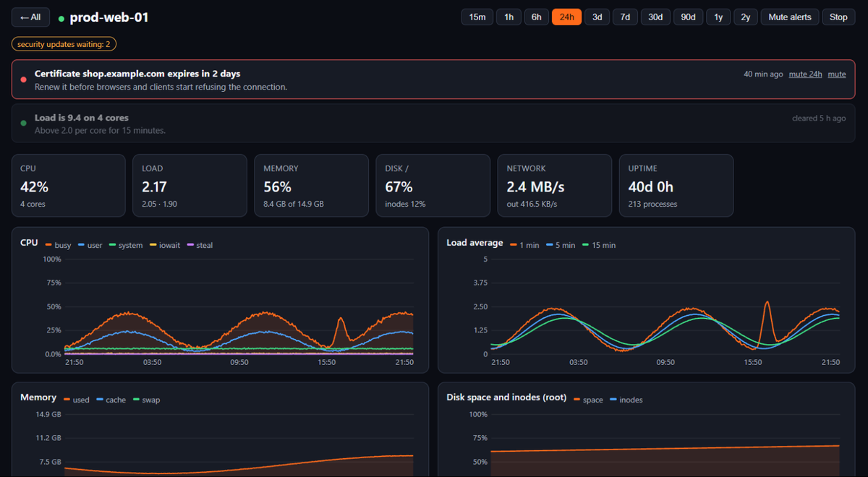The image size is (868, 477).
Task: Select the 3d time range
Action: click(597, 17)
